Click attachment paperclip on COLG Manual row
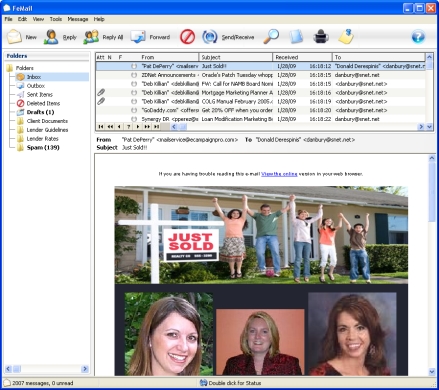Screen dimensions: 439x390 tap(101, 101)
